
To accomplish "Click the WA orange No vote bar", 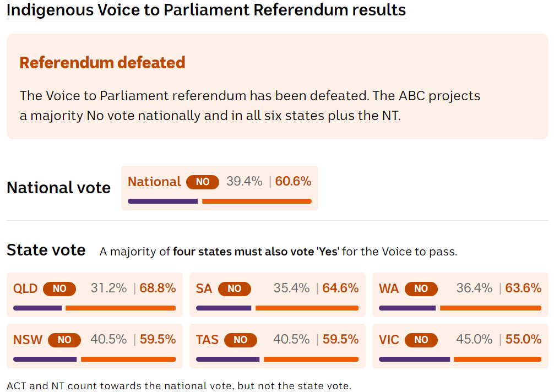I will [x=490, y=308].
